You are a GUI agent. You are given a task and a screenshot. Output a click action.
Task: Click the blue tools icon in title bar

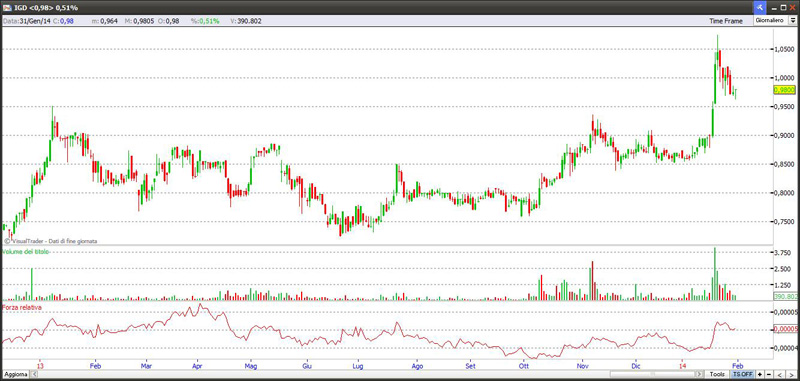pos(759,7)
